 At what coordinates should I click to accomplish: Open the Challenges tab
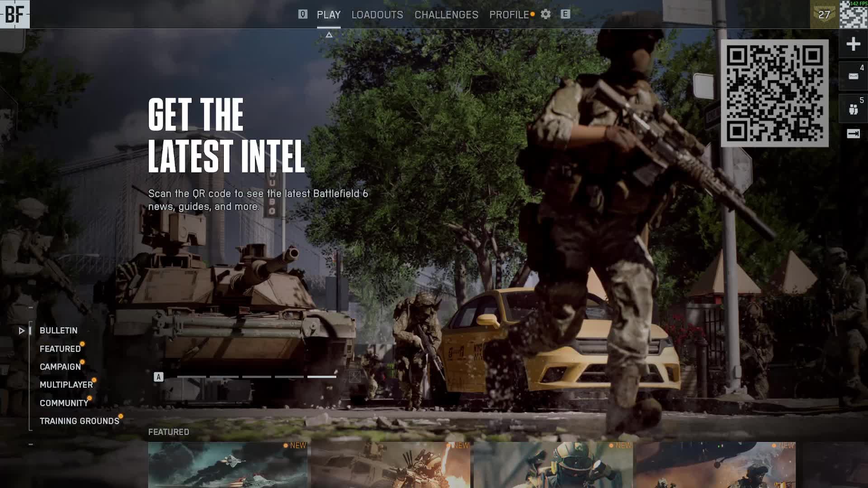446,15
